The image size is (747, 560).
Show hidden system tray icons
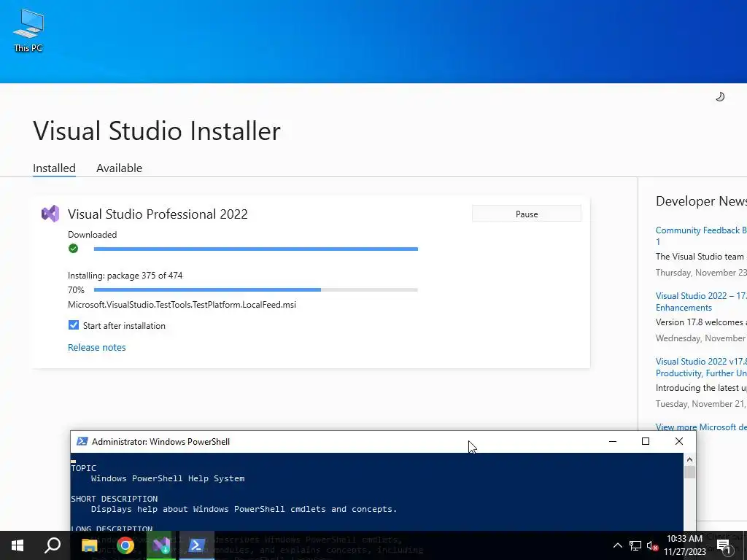(617, 545)
